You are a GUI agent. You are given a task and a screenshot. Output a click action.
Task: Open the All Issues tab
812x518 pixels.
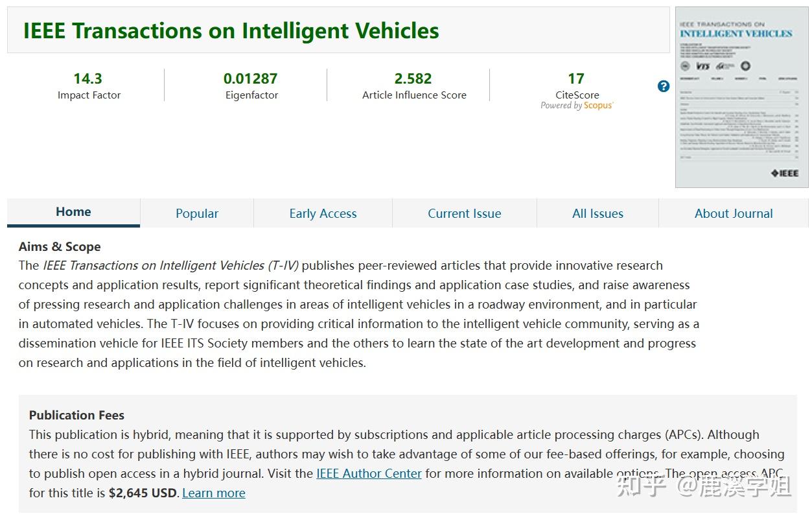(x=597, y=213)
